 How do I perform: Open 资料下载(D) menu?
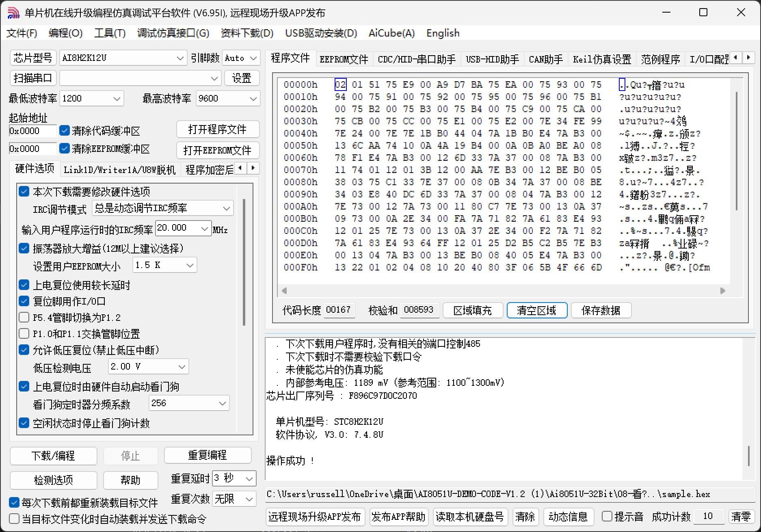[247, 33]
